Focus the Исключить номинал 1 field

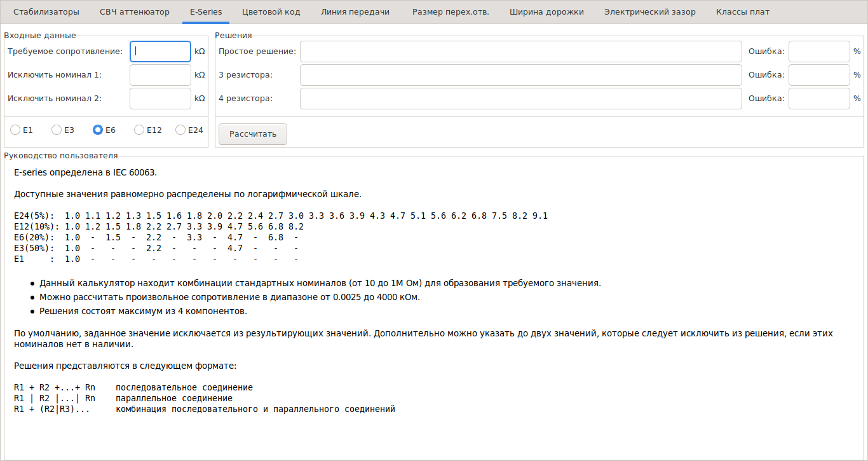tap(160, 75)
